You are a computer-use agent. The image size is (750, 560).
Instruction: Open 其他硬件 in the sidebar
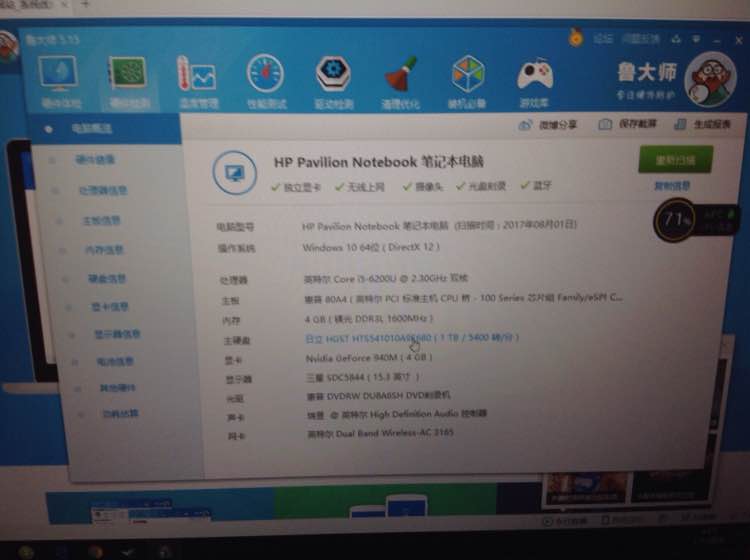117,387
